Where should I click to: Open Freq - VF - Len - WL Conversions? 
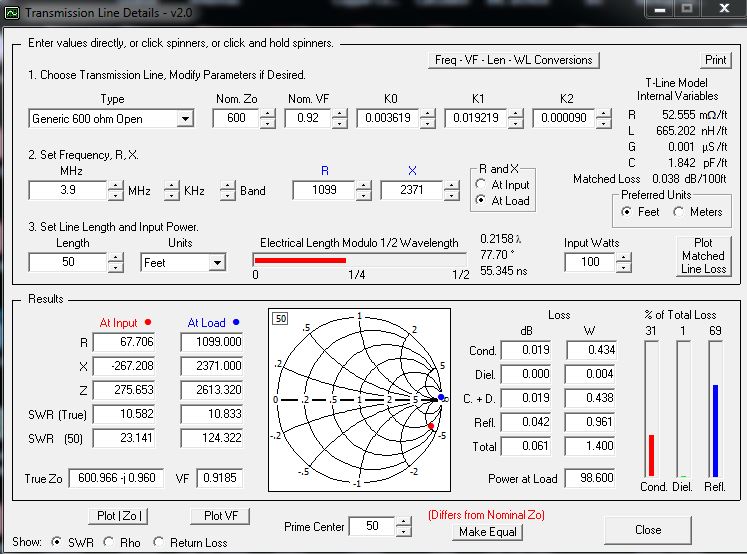(x=513, y=60)
